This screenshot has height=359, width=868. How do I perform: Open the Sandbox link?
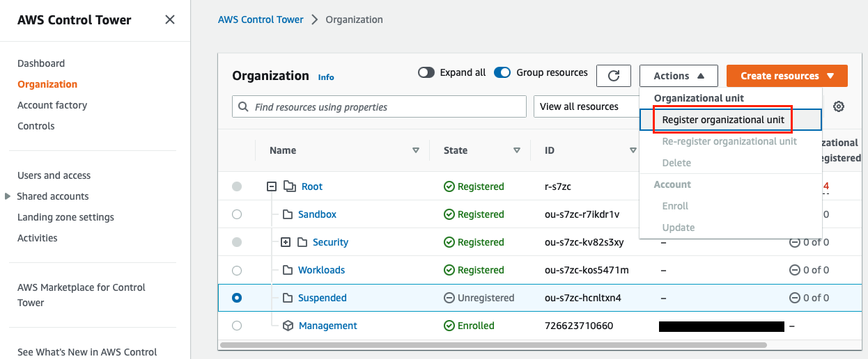(x=317, y=214)
